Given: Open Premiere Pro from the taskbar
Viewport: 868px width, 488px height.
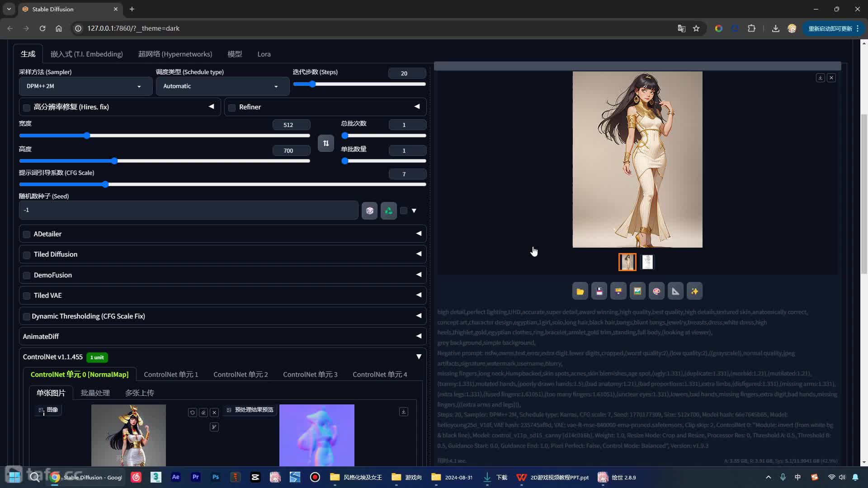Looking at the screenshot, I should (x=196, y=477).
